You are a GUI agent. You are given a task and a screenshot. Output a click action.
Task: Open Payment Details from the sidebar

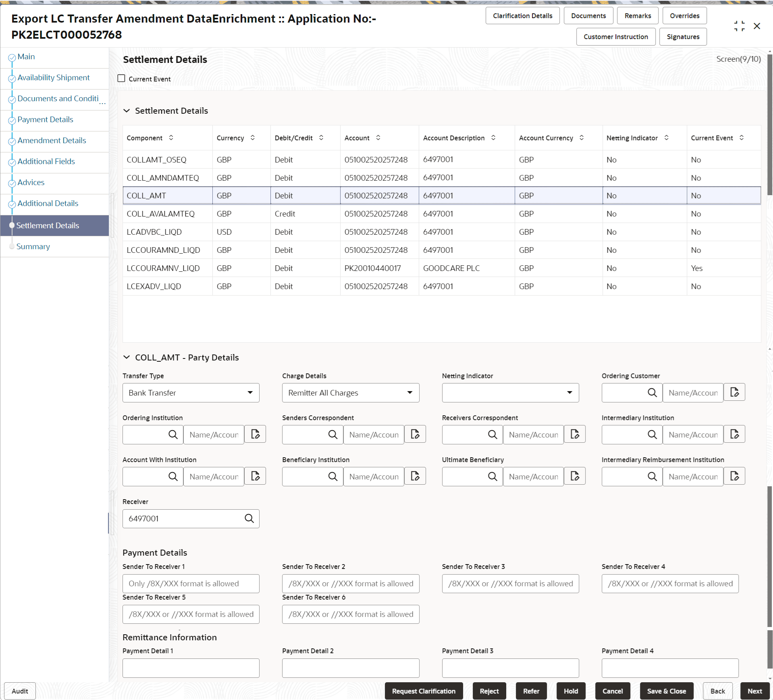[45, 119]
